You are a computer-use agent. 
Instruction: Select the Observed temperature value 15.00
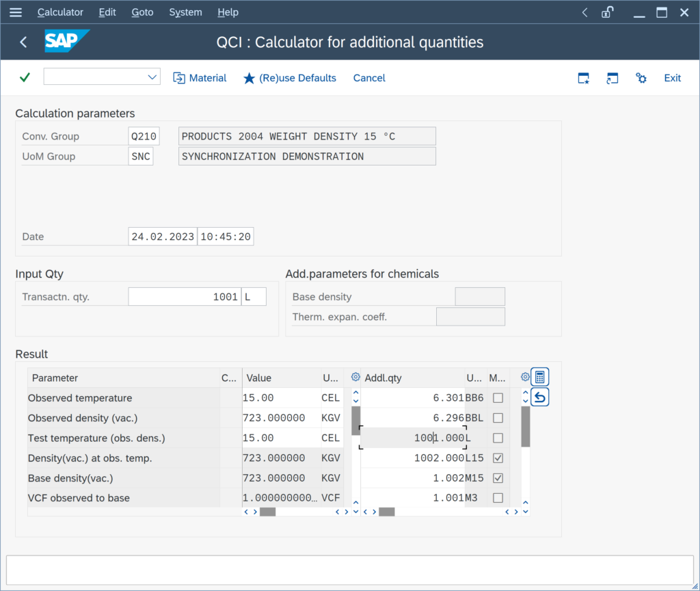click(x=281, y=397)
